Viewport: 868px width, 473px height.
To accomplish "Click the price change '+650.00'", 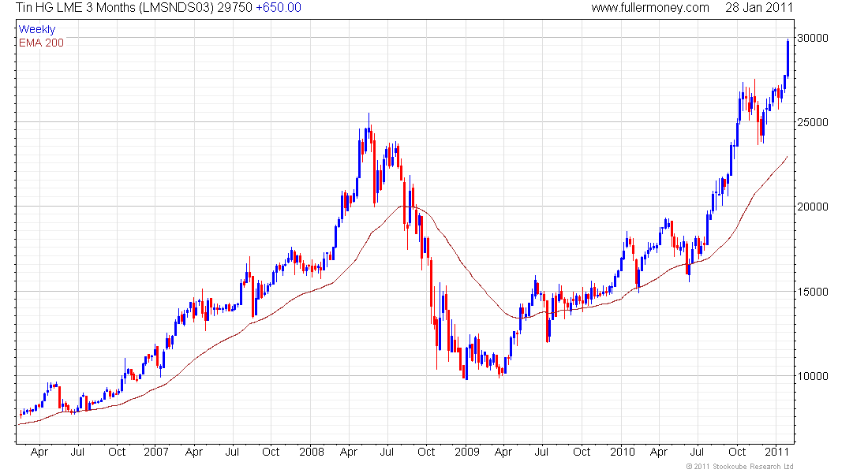I will (279, 8).
